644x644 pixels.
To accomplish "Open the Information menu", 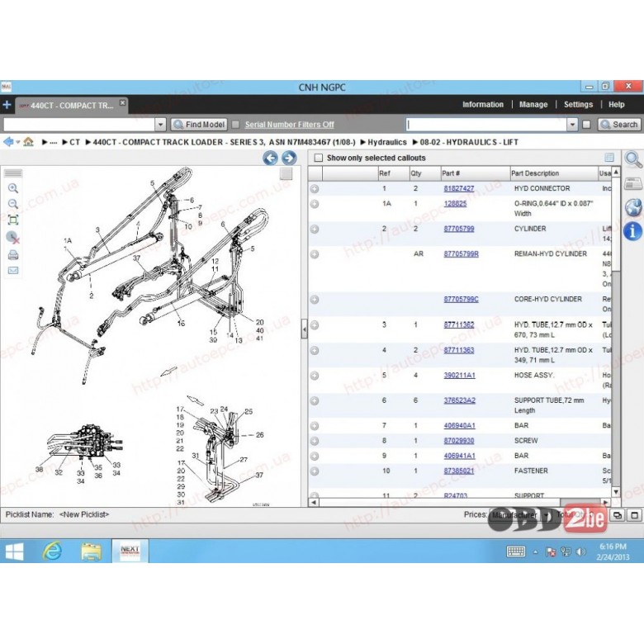I will 483,104.
